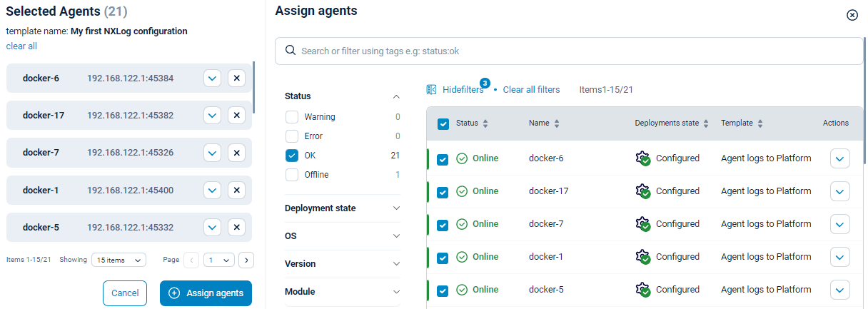868x309 pixels.
Task: Sort the table by Name column
Action: [x=557, y=123]
